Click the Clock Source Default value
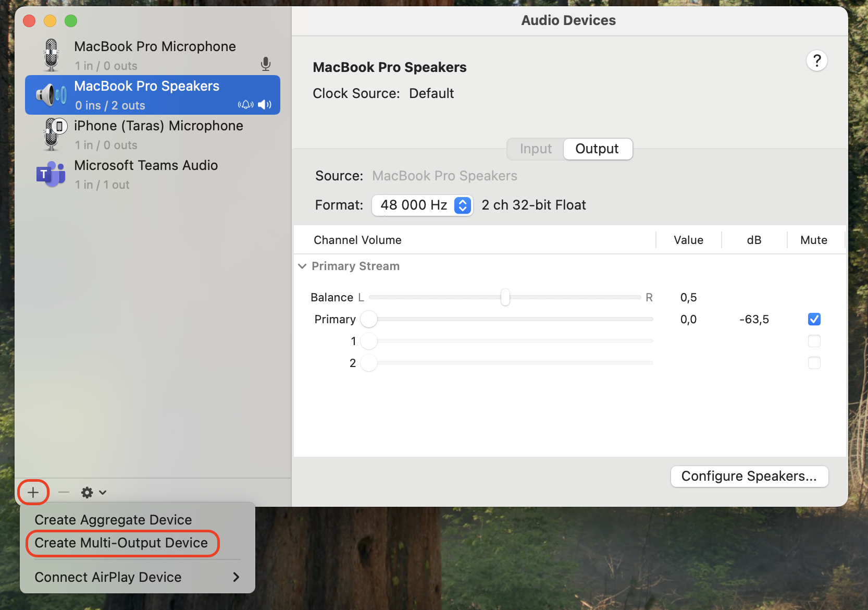 (431, 94)
